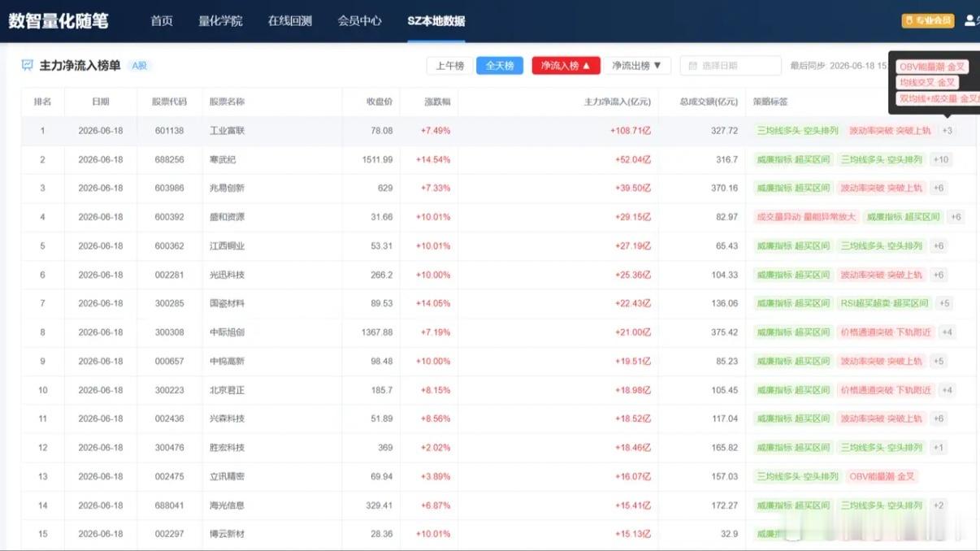Image resolution: width=980 pixels, height=551 pixels.
Task: Click the 主力净流入(亿元) column header
Action: [618, 102]
